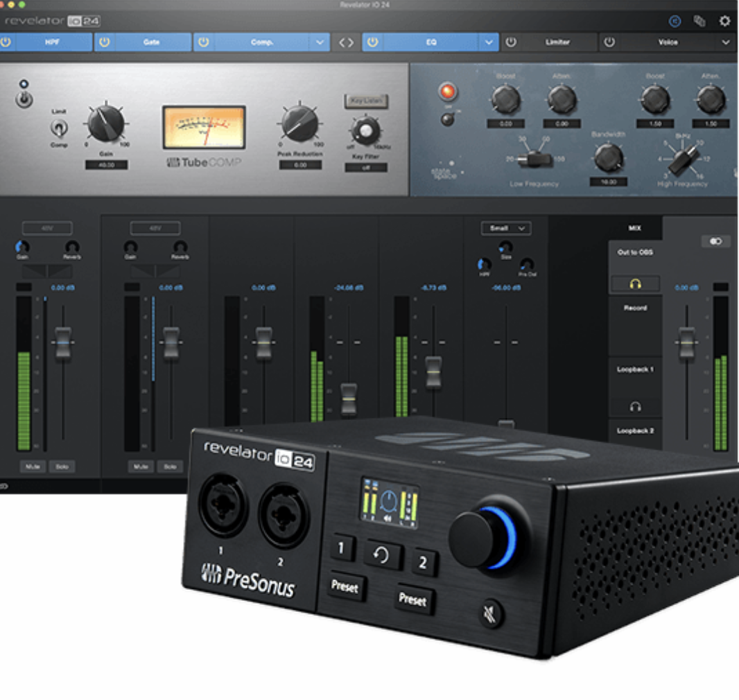Open the Comp. type dropdown
739x700 pixels.
click(x=320, y=42)
